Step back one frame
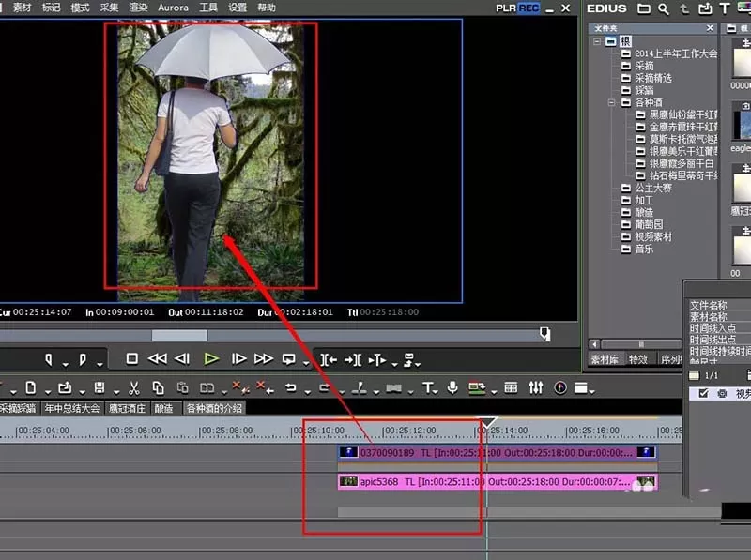 (x=182, y=358)
